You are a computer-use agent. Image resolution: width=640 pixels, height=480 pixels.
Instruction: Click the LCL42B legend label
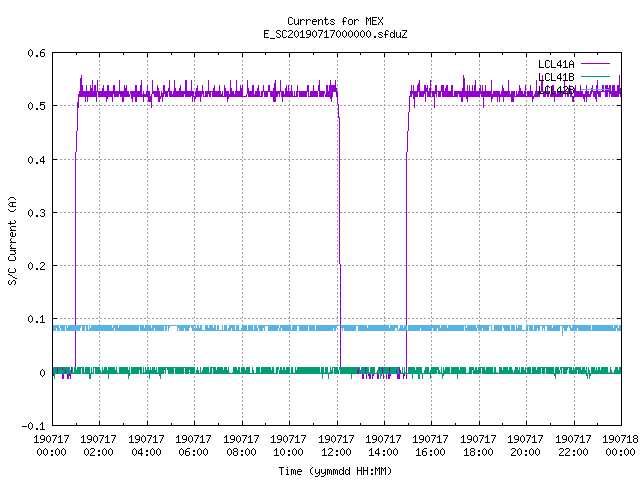556,90
